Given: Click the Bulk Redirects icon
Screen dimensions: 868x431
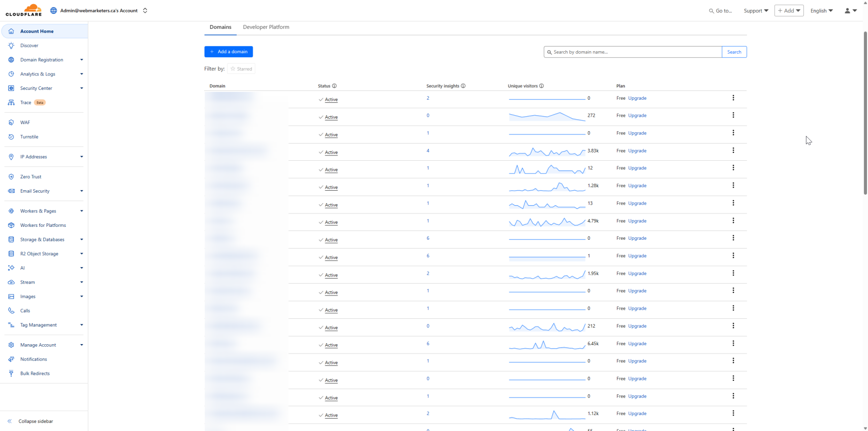Looking at the screenshot, I should [x=11, y=373].
